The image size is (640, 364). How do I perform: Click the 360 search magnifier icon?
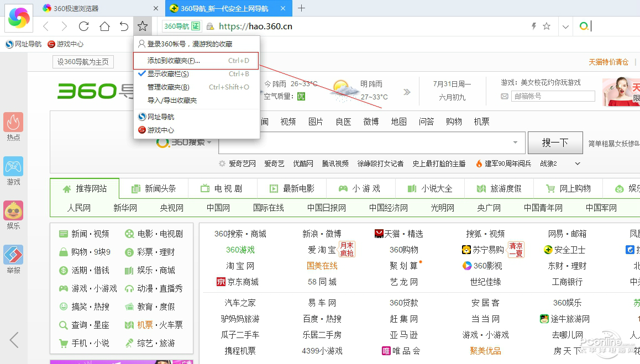point(584,27)
